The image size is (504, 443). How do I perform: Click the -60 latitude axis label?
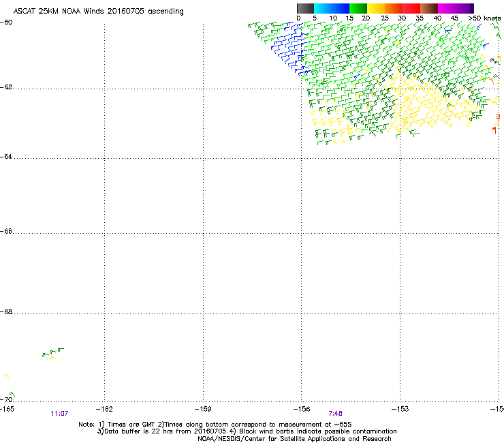[x=6, y=22]
